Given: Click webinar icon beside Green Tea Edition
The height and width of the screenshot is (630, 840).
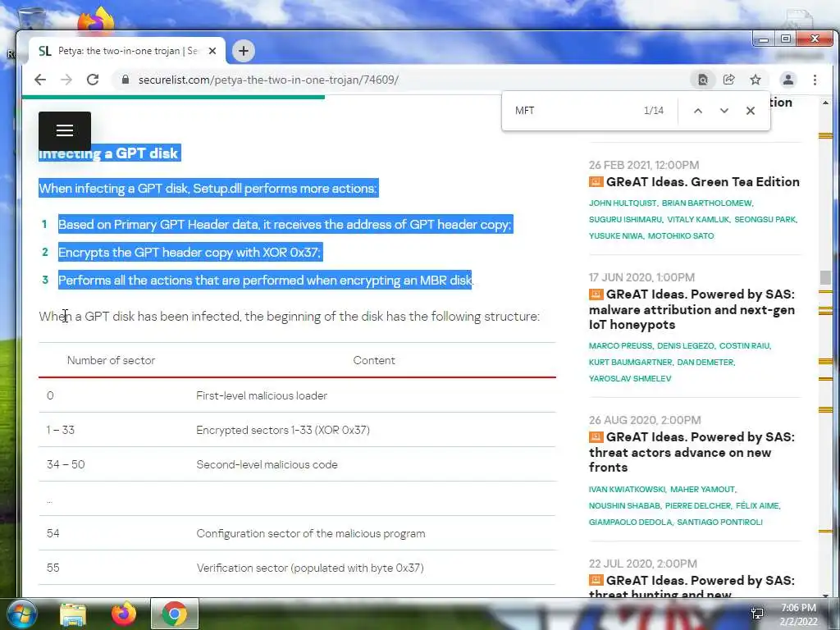Looking at the screenshot, I should point(596,181).
